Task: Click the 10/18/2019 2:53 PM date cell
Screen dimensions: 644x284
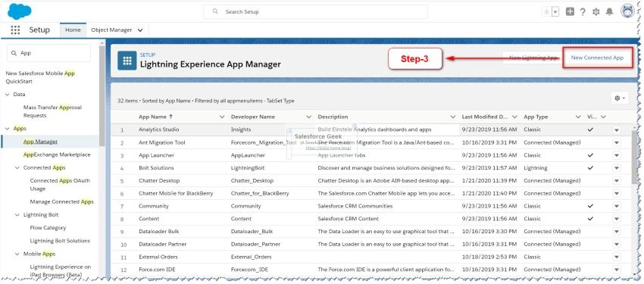Action: tap(489, 257)
